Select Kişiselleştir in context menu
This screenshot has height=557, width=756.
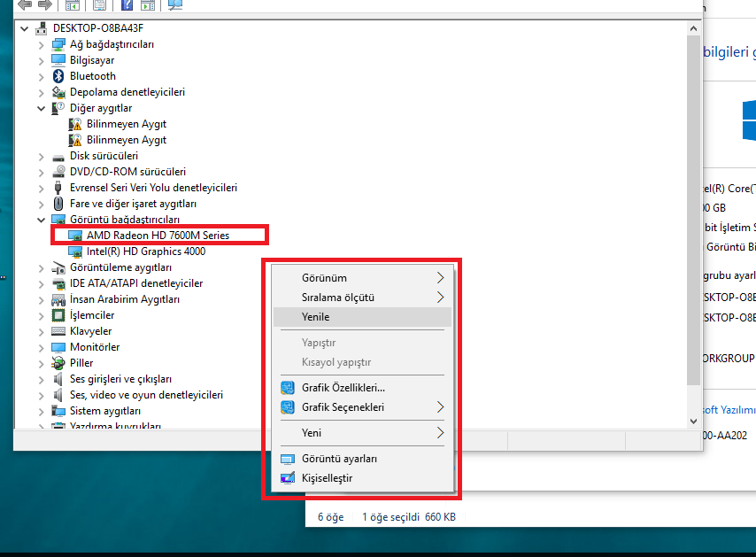tap(362, 478)
